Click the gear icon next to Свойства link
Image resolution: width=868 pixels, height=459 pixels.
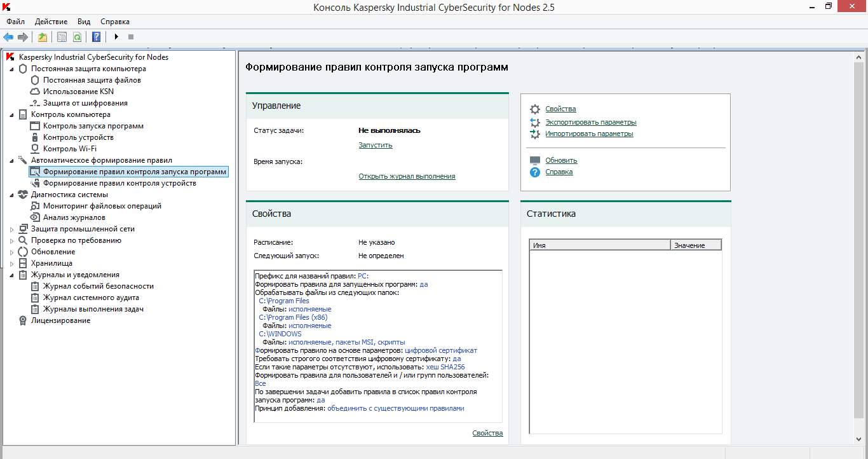pyautogui.click(x=535, y=109)
